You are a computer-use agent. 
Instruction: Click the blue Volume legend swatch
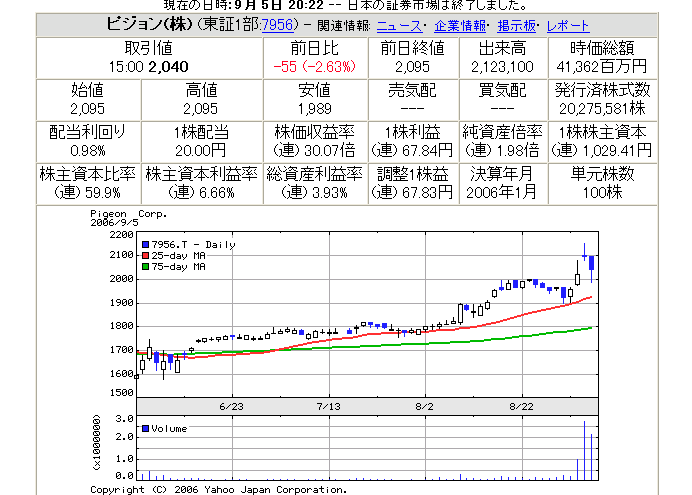coord(146,428)
